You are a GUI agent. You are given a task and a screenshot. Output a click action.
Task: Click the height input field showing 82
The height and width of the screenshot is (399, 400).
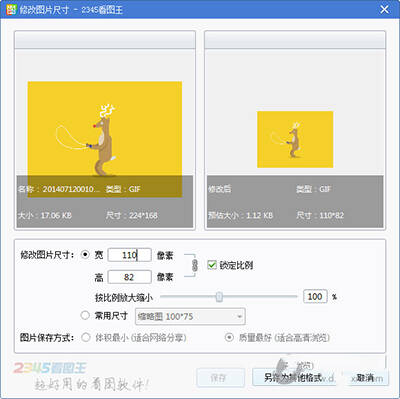point(130,277)
